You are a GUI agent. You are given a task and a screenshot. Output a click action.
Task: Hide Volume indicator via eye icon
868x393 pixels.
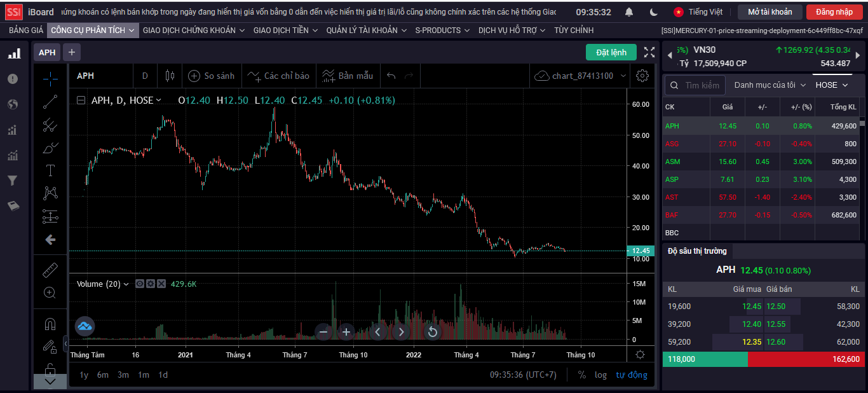[x=140, y=284]
